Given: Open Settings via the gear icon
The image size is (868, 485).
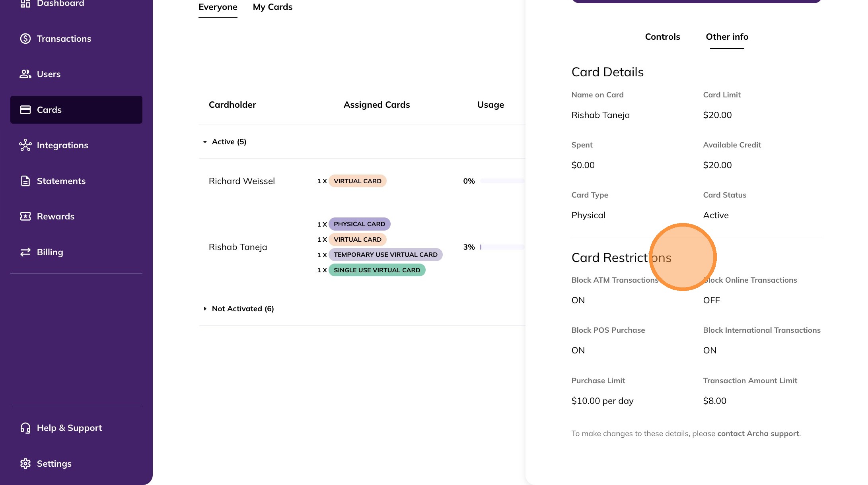Looking at the screenshot, I should point(25,464).
